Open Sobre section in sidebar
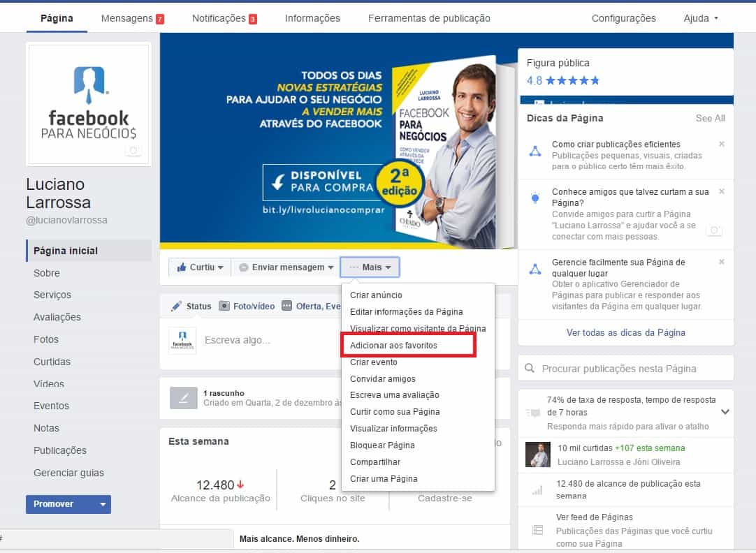 (x=47, y=273)
